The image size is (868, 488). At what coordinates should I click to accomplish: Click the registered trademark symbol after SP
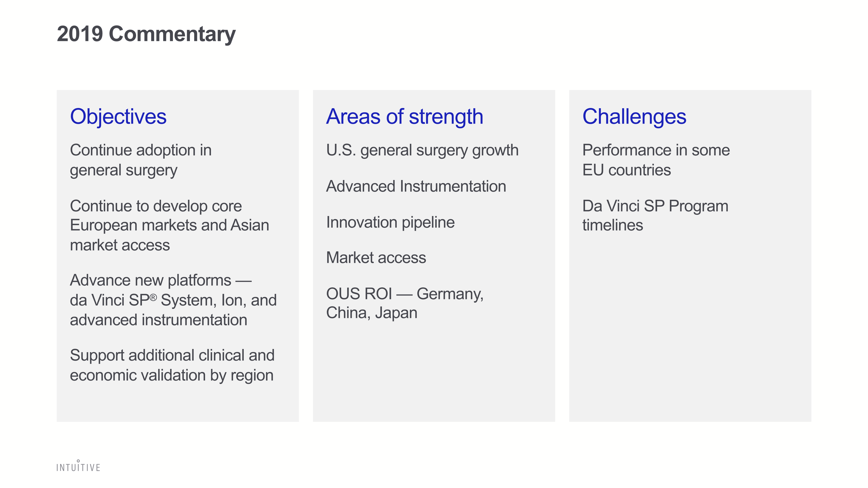coord(153,297)
